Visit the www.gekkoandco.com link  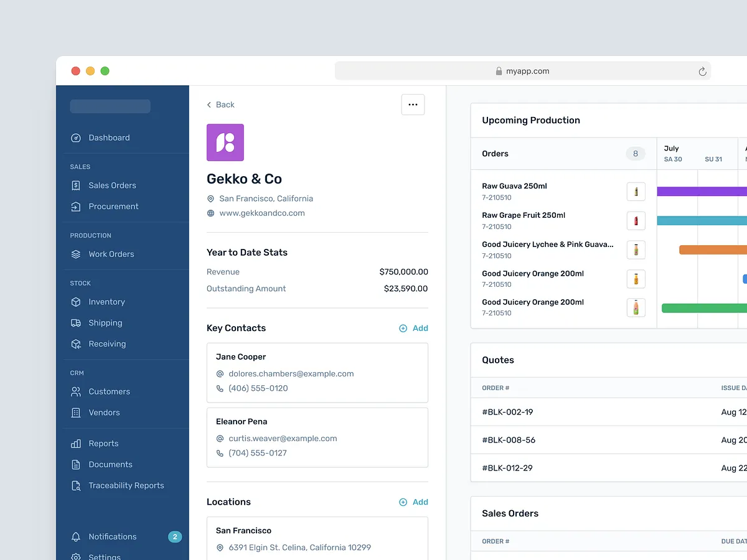[x=262, y=213]
